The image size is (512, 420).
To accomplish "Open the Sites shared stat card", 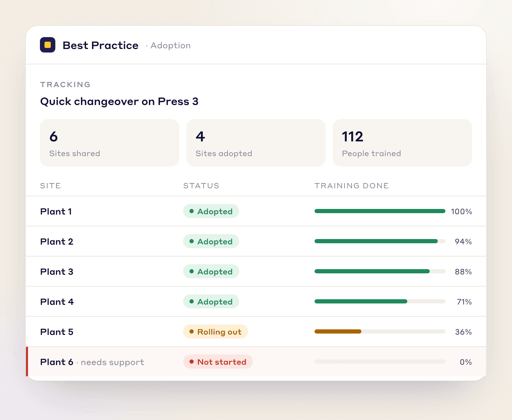I will [x=110, y=143].
